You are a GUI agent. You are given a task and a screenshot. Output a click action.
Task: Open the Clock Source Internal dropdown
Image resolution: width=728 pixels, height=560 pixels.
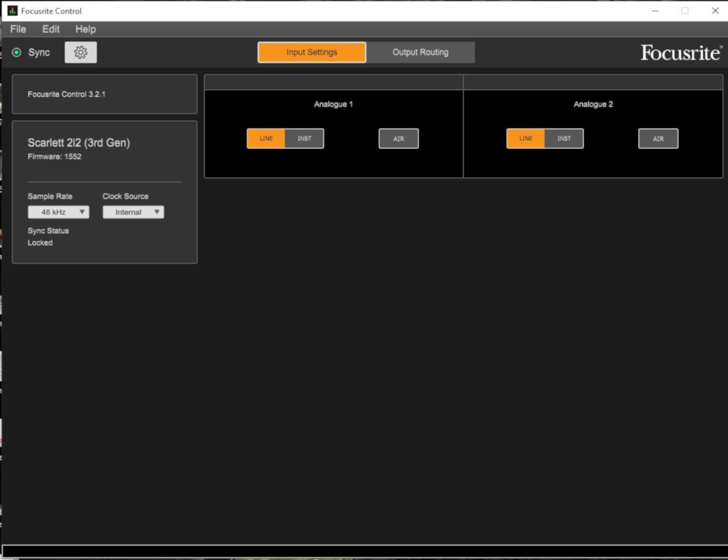[133, 212]
